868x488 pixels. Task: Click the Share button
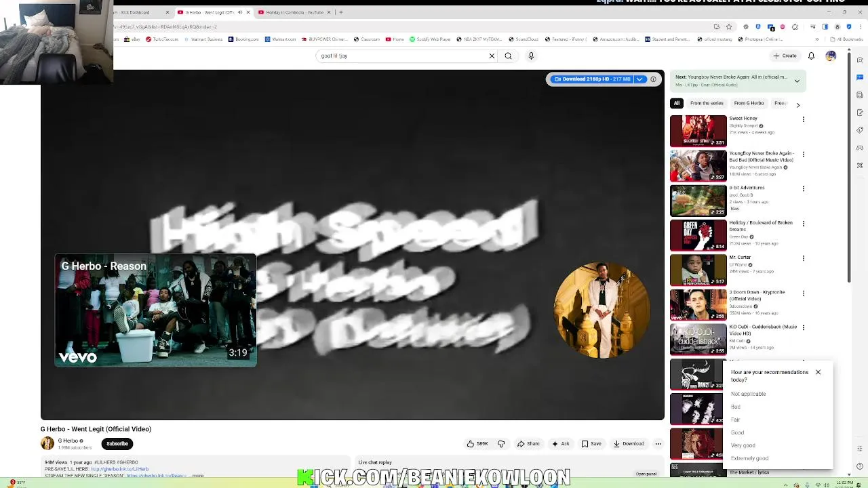coord(528,444)
